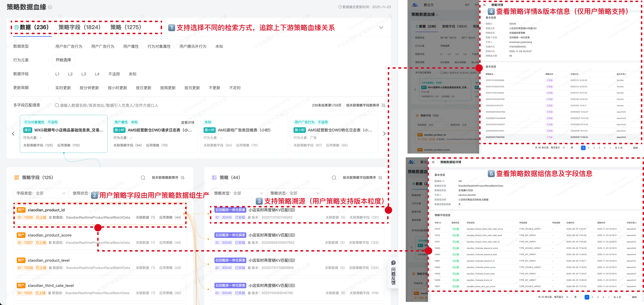Toggle 实时更新 update cycle filter
This screenshot has width=644, height=305.
pyautogui.click(x=63, y=88)
